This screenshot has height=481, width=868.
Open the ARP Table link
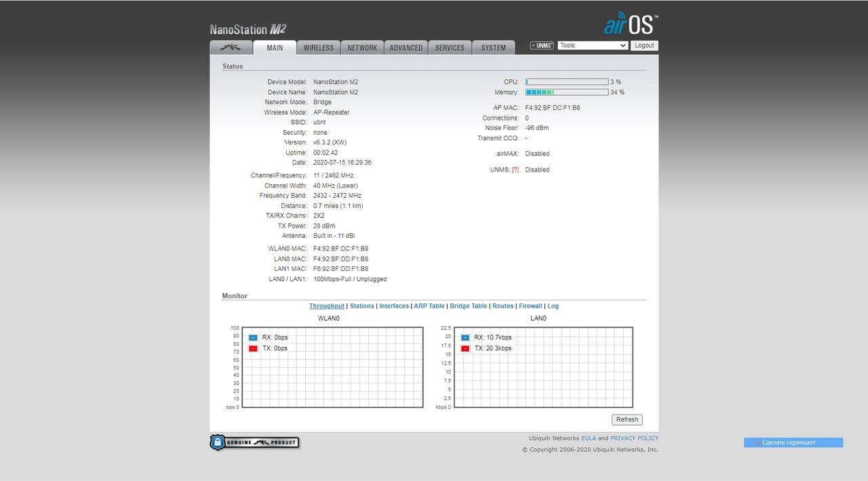click(429, 306)
